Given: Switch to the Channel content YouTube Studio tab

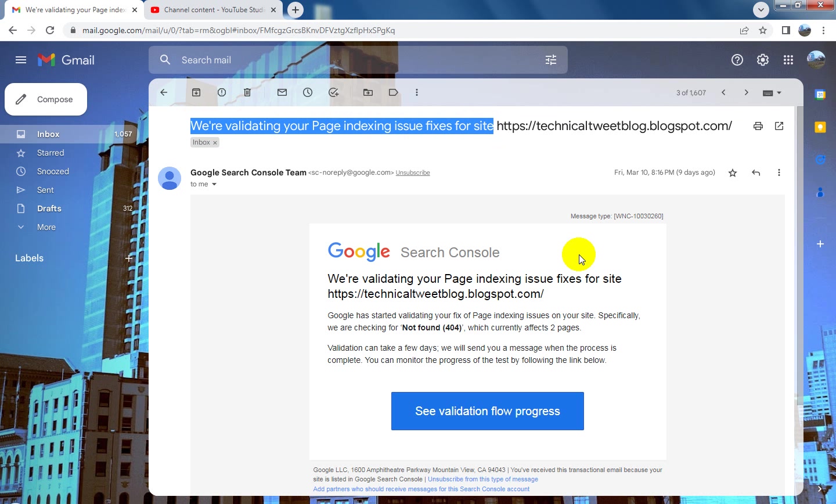Looking at the screenshot, I should coord(213,10).
